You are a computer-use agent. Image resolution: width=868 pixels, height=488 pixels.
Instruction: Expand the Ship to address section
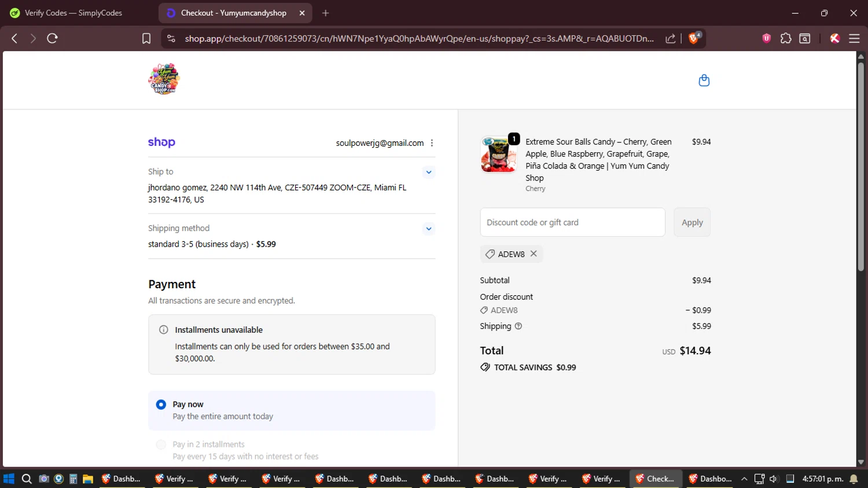tap(428, 172)
